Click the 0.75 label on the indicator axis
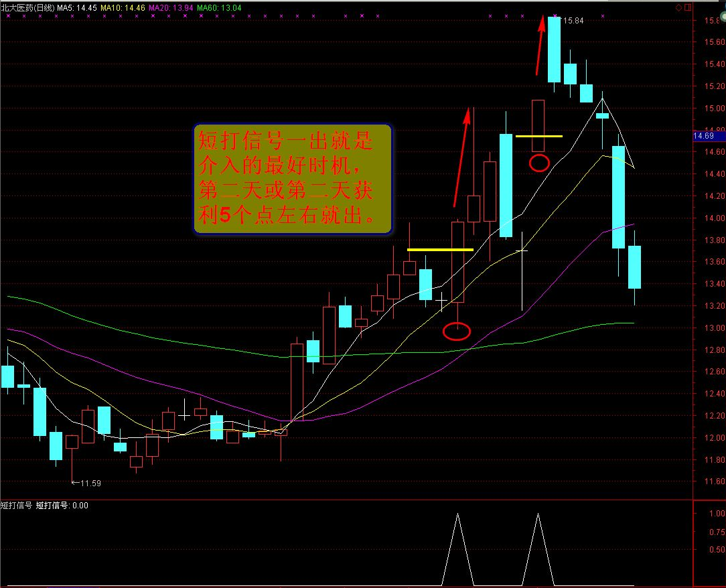Viewport: 726px width, 588px height. coord(717,532)
